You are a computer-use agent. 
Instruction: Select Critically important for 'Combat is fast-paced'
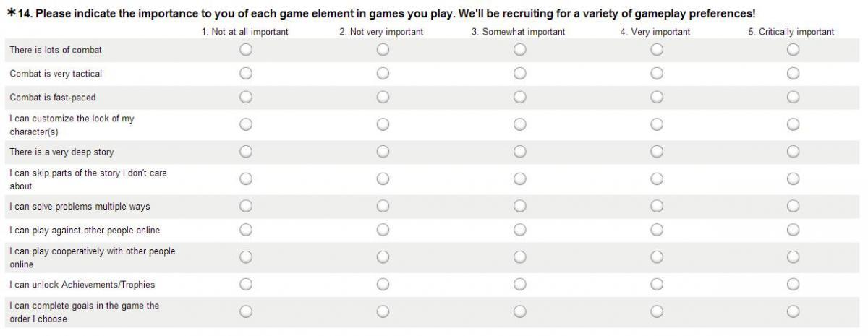coord(793,97)
